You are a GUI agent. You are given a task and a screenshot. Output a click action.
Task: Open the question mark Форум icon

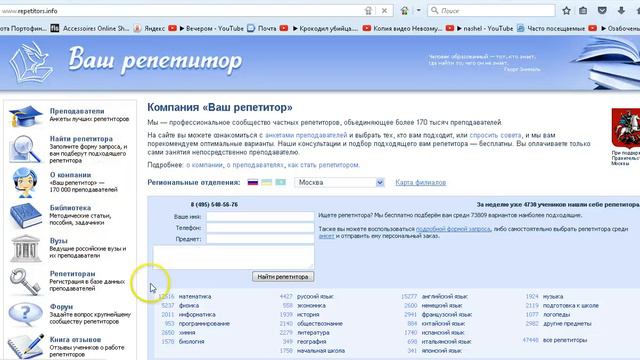26,314
